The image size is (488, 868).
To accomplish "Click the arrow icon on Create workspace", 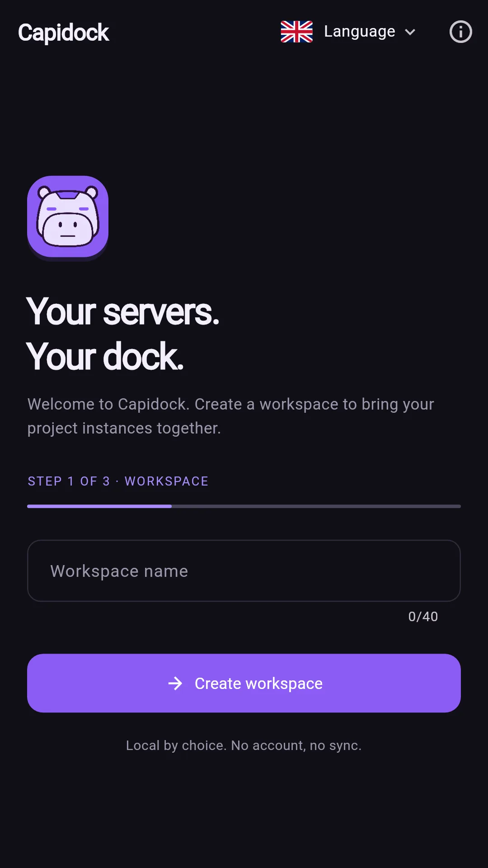I will [x=175, y=683].
